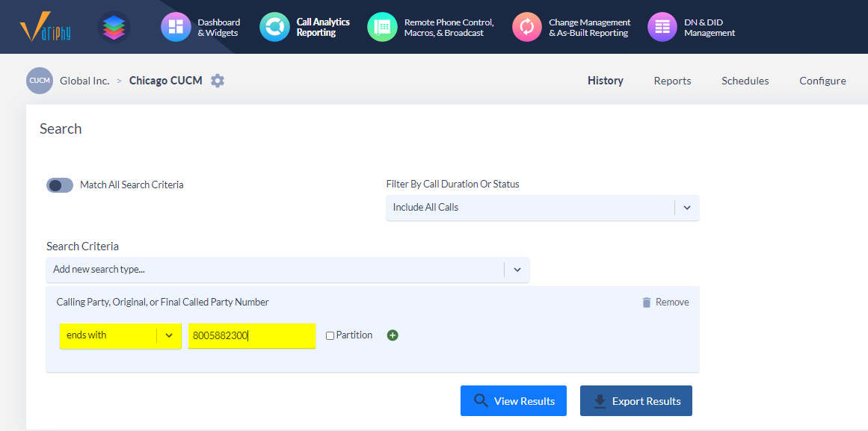
Task: Click the View Results button
Action: pos(514,400)
